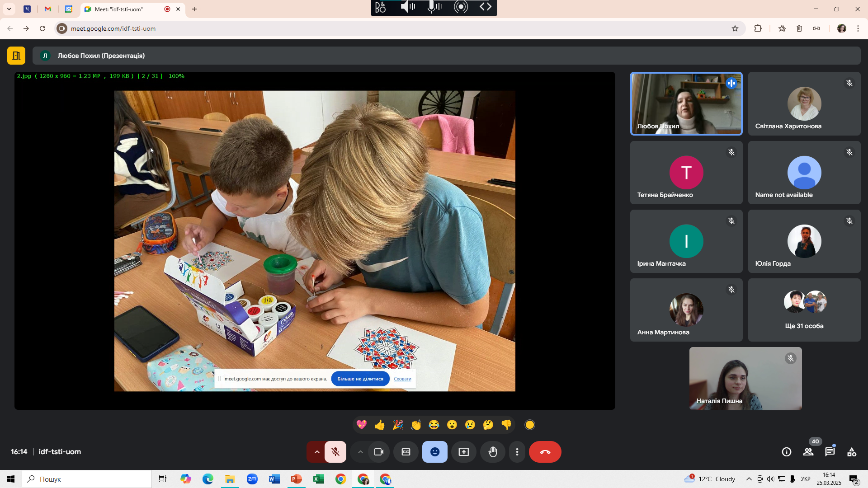This screenshot has height=488, width=868.
Task: Open Windows Start menu
Action: click(11, 479)
